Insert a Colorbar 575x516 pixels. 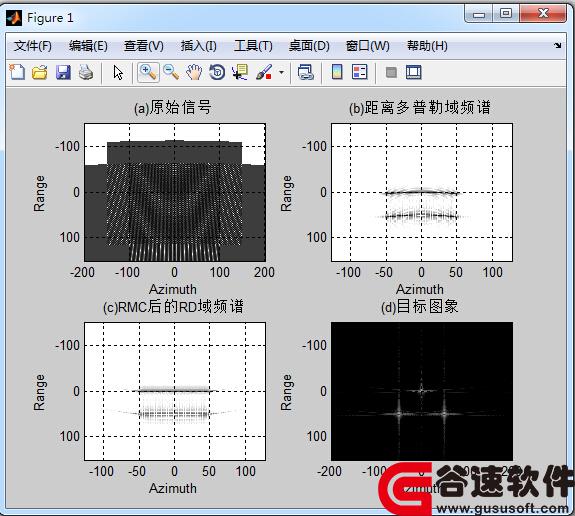point(337,72)
